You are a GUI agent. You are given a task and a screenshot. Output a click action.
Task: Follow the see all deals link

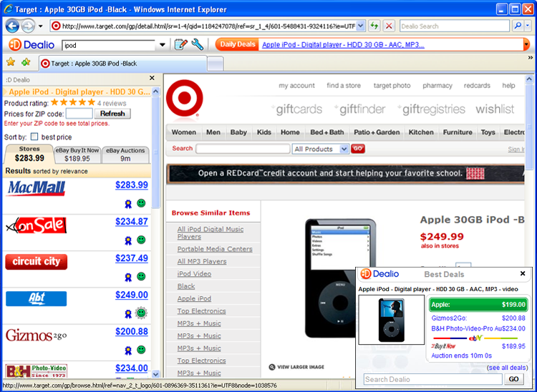pyautogui.click(x=507, y=368)
